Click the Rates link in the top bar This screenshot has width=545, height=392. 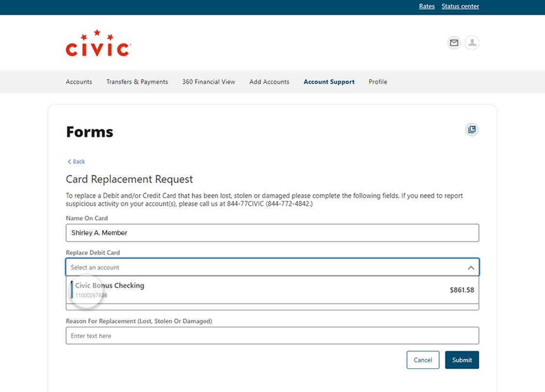(426, 6)
